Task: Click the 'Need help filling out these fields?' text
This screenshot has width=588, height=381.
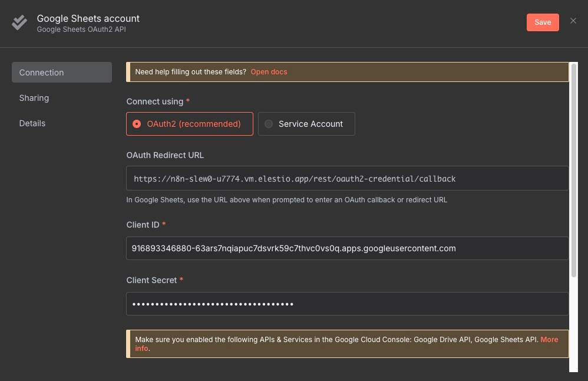Action: [190, 72]
